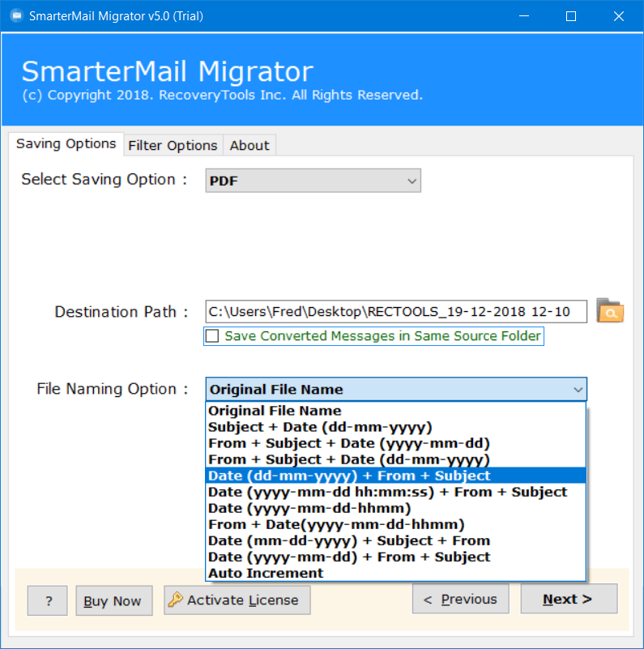Screen dimensions: 644x649
Task: Select Date (mm-dd-yyyy) + Subject + From
Action: (x=395, y=540)
